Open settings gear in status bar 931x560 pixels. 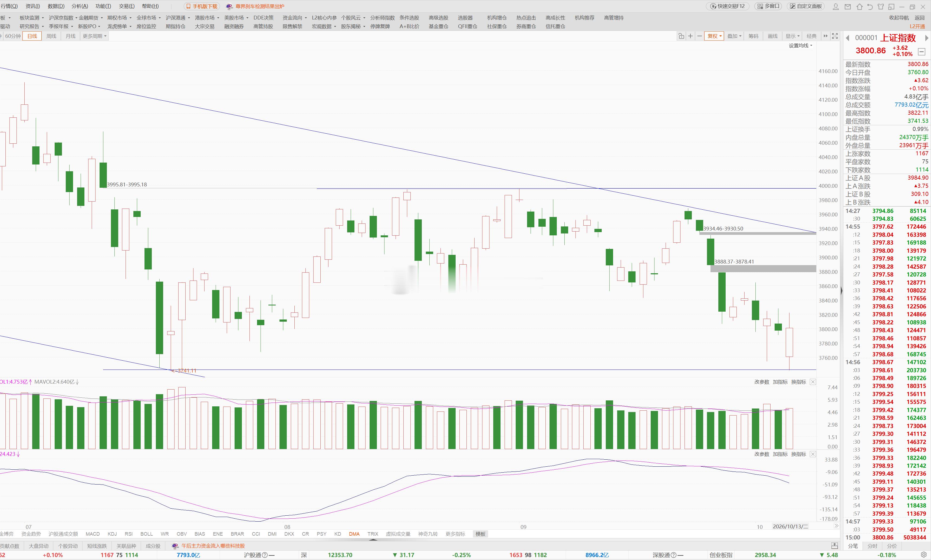pos(924,555)
